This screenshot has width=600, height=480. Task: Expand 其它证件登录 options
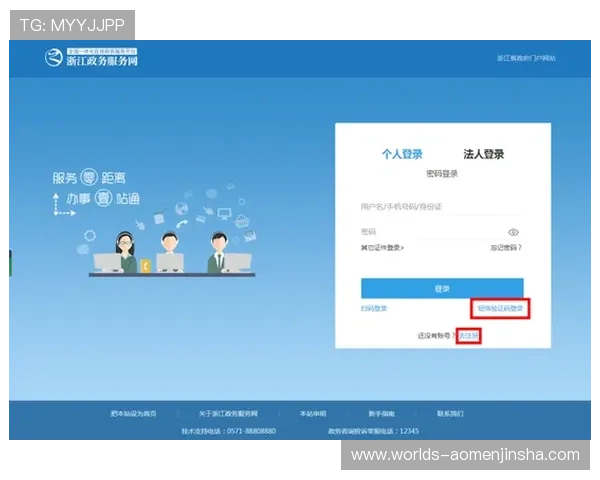pos(382,248)
